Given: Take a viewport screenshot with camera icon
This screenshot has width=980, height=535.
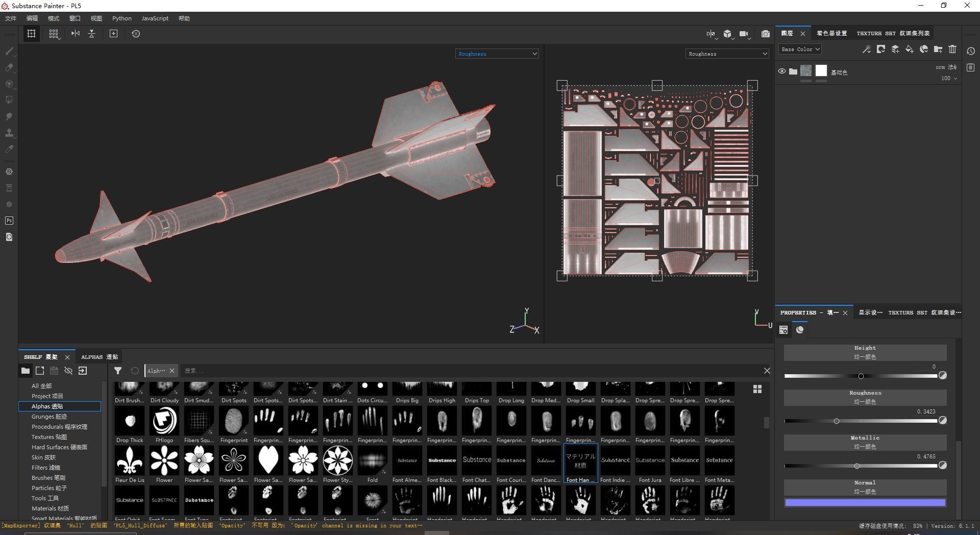Looking at the screenshot, I should (765, 34).
